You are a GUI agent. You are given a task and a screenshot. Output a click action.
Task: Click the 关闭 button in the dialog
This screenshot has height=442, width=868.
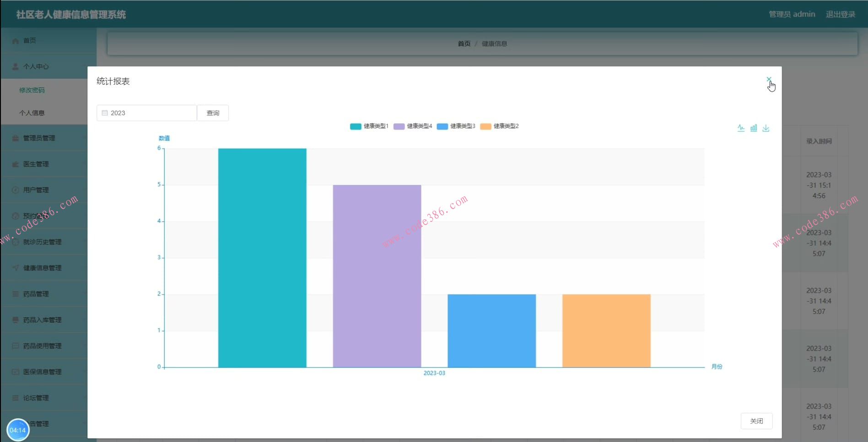pyautogui.click(x=756, y=421)
